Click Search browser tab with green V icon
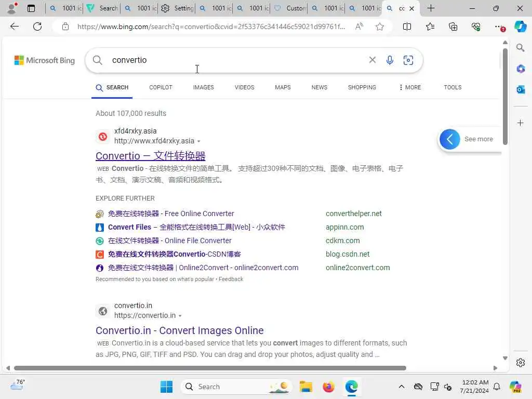Viewport: 532px width, 399px height. pos(102,8)
